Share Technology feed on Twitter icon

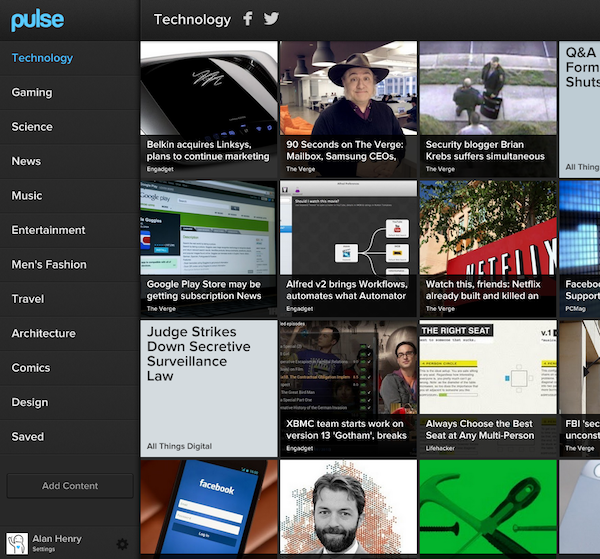click(x=271, y=18)
